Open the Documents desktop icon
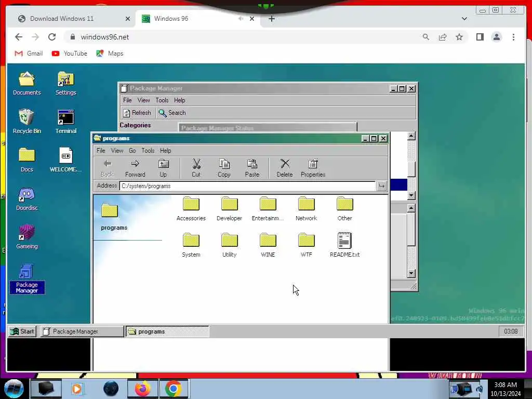The image size is (532, 399). coord(26,83)
